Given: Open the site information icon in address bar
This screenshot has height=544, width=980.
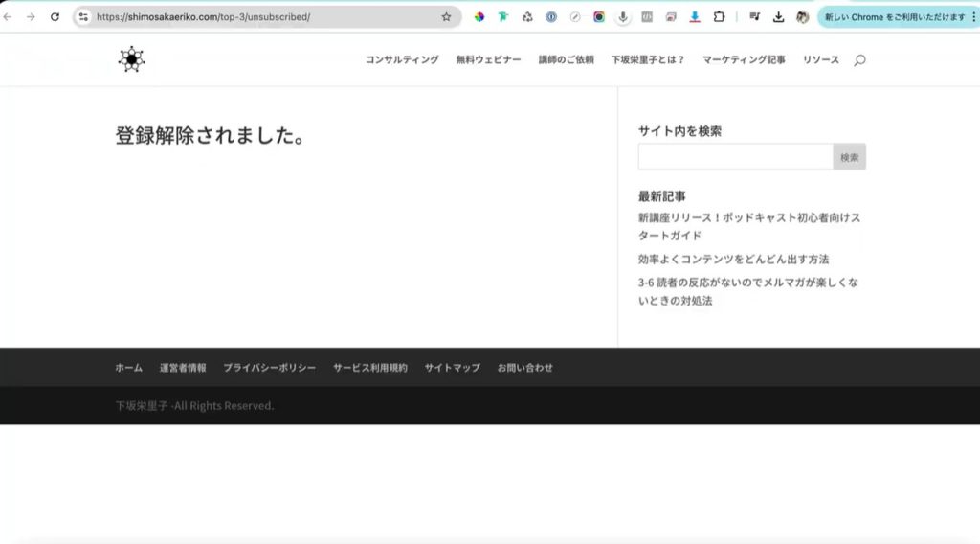Looking at the screenshot, I should pyautogui.click(x=83, y=17).
